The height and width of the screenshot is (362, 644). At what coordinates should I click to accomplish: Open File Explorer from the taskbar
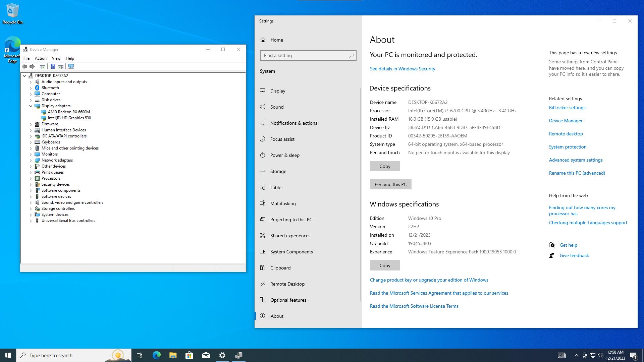click(173, 355)
